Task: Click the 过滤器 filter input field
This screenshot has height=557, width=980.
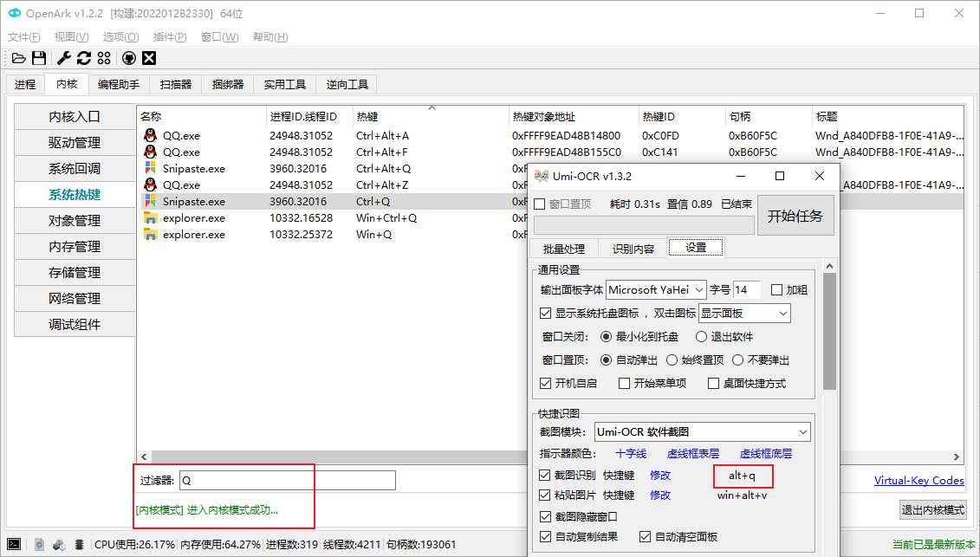Action: (x=288, y=480)
